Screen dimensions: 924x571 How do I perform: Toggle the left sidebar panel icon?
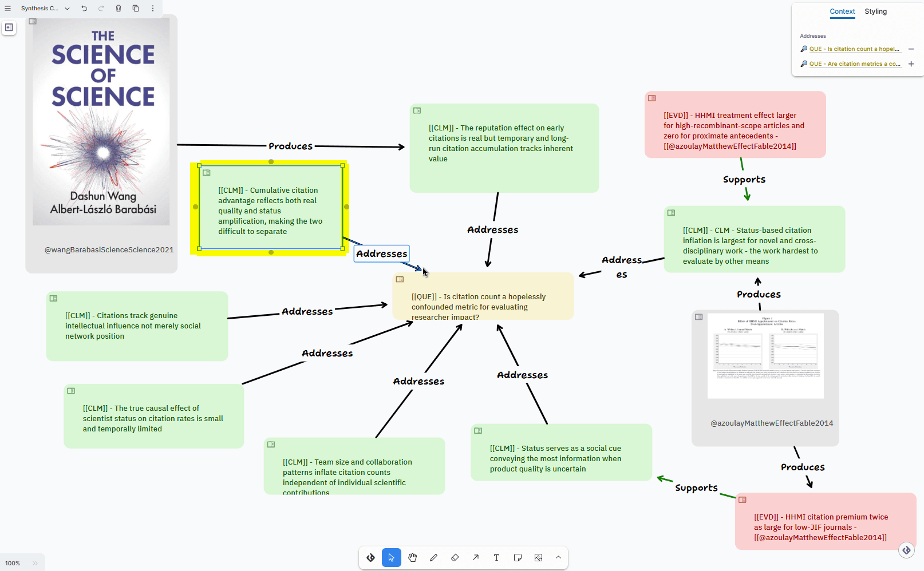coord(9,27)
